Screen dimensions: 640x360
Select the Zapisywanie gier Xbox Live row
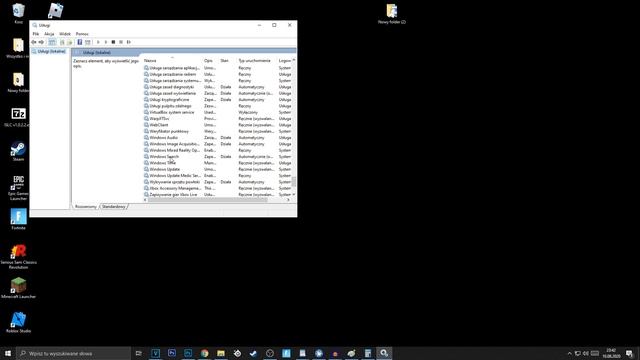pos(218,195)
